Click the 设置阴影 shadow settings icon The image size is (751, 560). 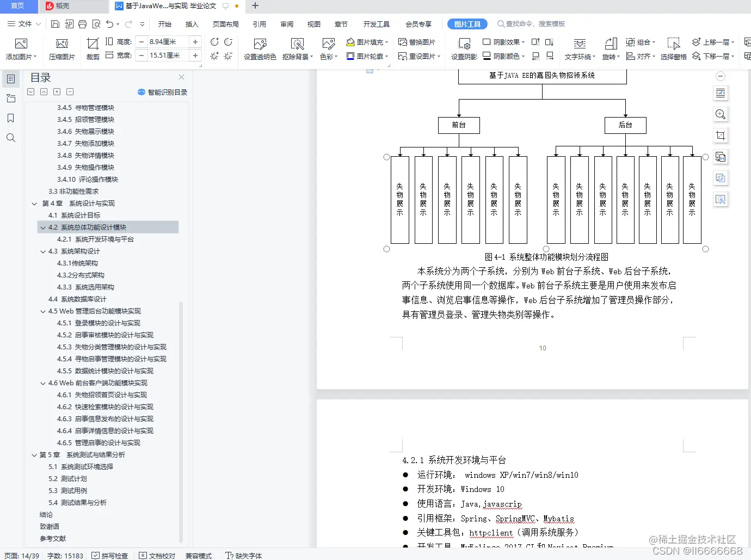(463, 48)
